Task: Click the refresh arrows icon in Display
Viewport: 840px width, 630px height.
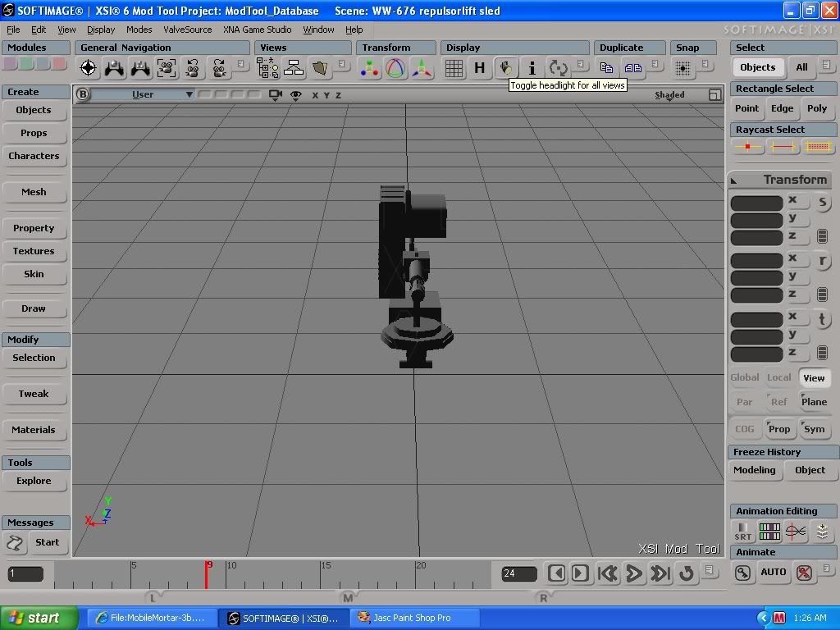Action: click(558, 68)
